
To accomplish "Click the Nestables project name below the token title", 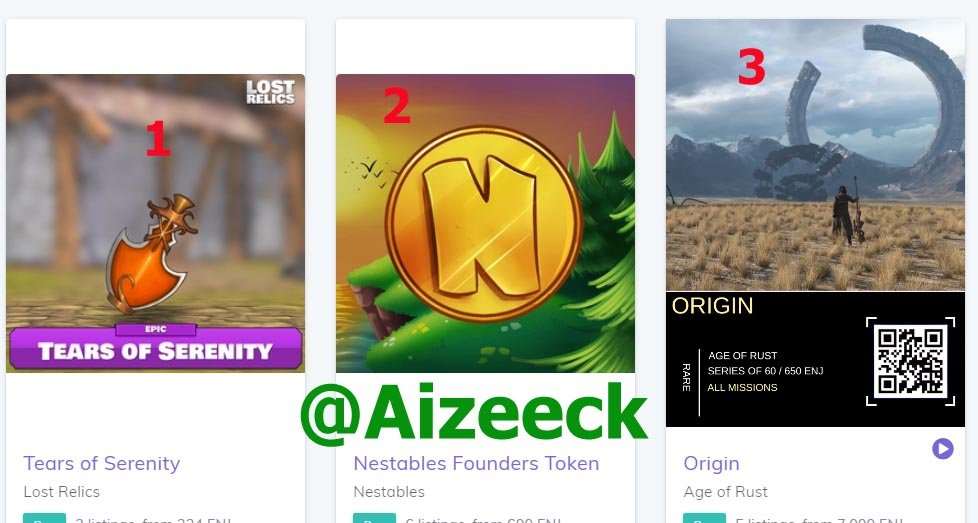I will [x=388, y=491].
